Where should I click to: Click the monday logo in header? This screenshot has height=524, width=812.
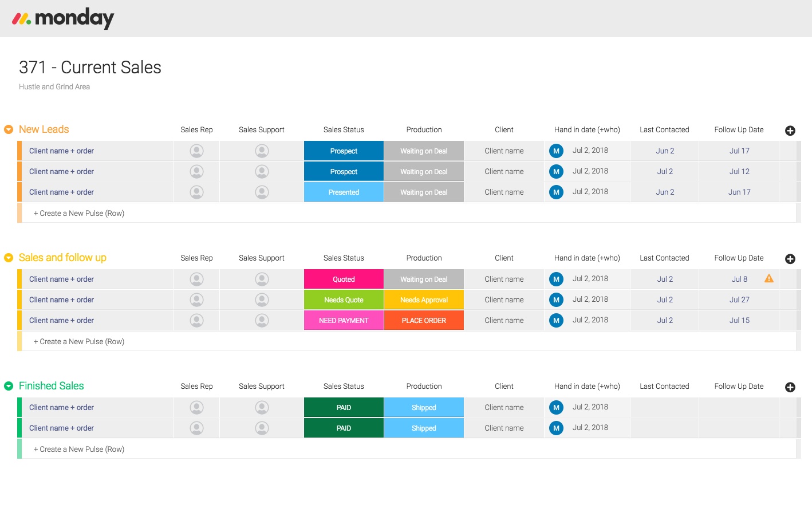63,18
